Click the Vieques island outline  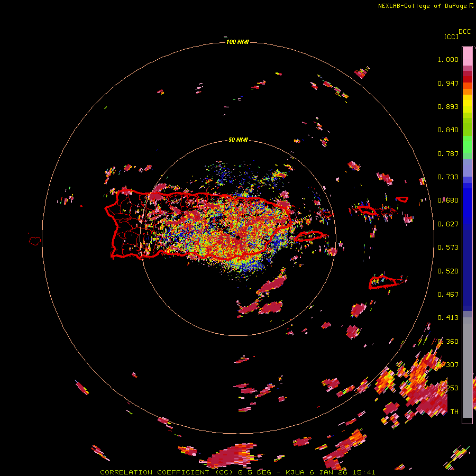click(x=309, y=236)
